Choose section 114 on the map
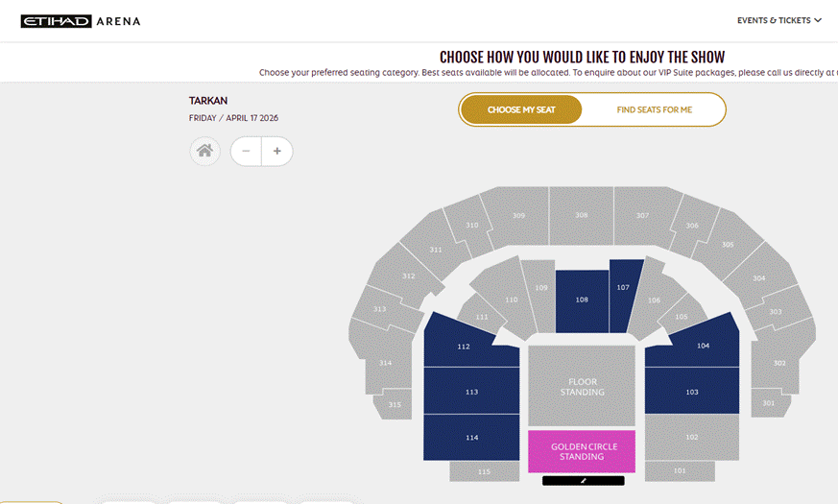The height and width of the screenshot is (504, 838). [471, 437]
